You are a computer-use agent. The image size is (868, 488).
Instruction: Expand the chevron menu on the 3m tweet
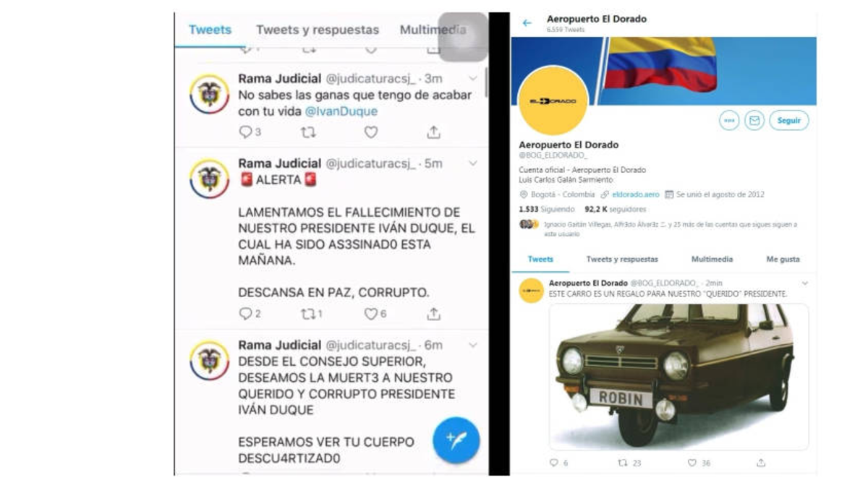tap(473, 78)
